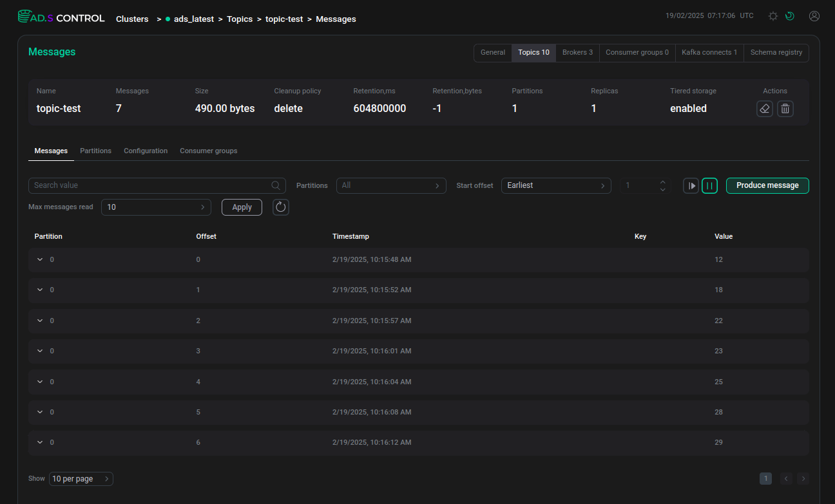Click the offset value increment arrow
The height and width of the screenshot is (504, 835).
pyautogui.click(x=663, y=182)
